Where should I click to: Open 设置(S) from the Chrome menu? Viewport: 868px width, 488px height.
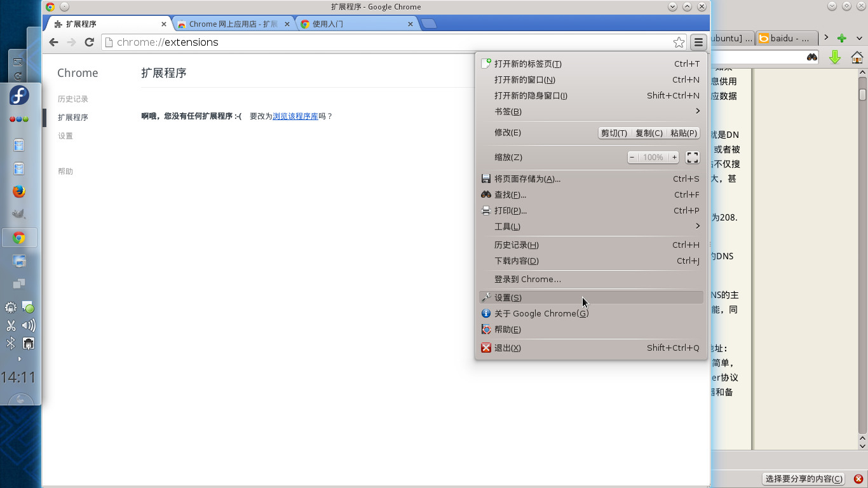(x=591, y=297)
